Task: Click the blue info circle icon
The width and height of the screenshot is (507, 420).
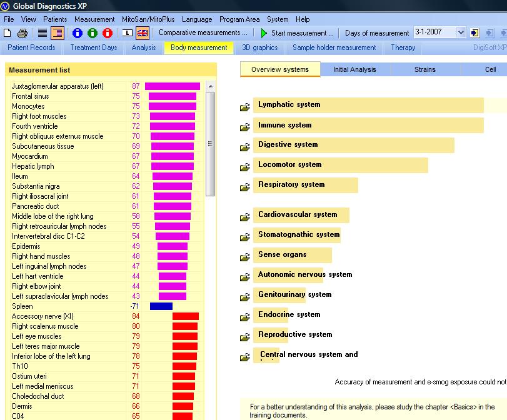Action: pos(78,33)
